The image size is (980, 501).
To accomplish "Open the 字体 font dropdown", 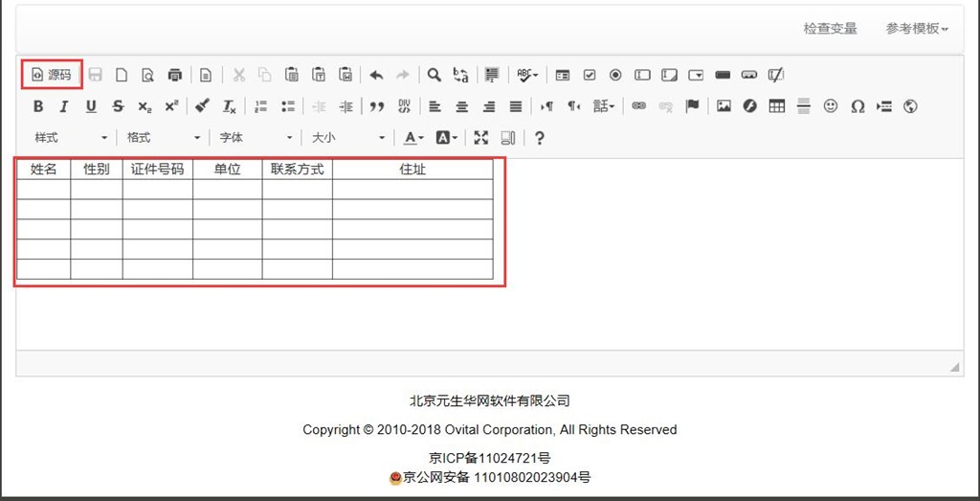I will (256, 138).
